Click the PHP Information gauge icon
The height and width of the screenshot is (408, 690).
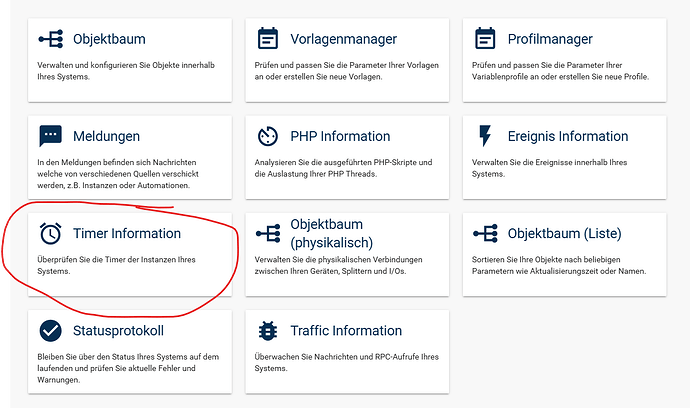click(x=268, y=136)
